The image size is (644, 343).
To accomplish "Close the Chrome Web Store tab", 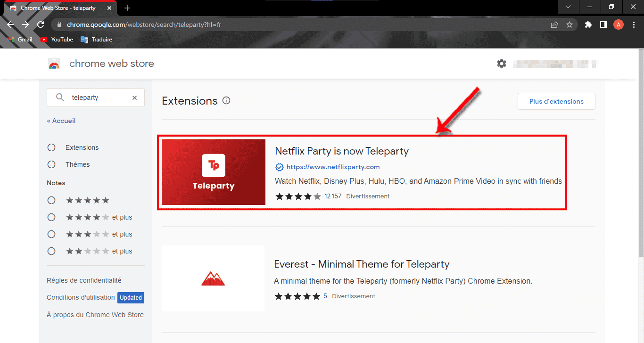I will pyautogui.click(x=109, y=8).
